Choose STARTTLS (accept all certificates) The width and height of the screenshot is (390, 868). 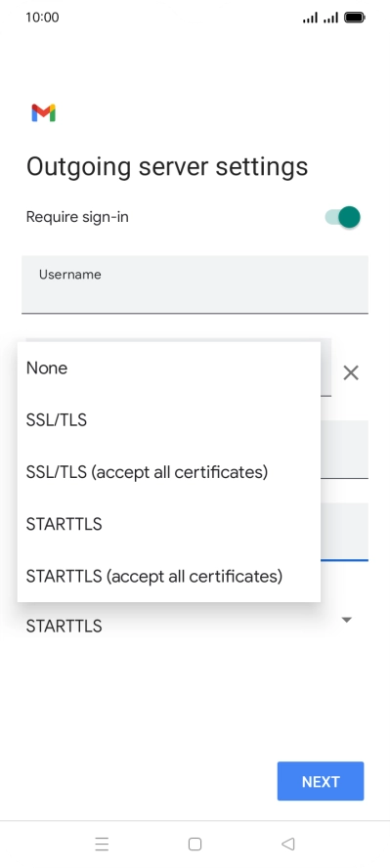tap(169, 577)
